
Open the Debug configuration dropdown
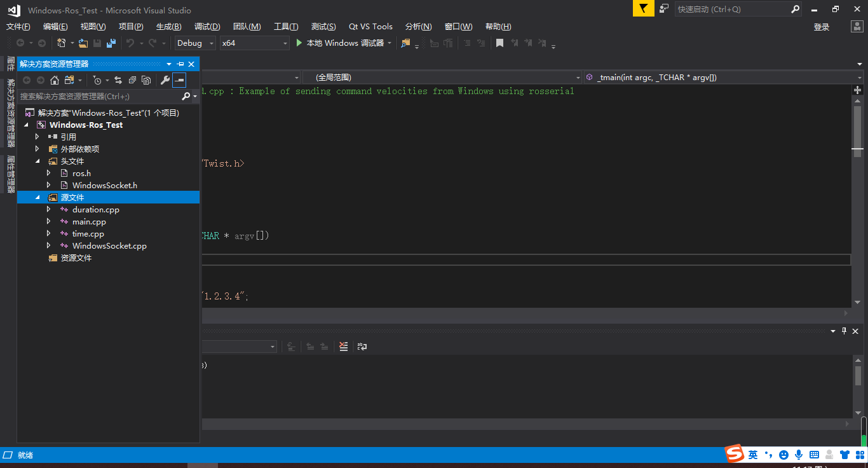(x=195, y=43)
